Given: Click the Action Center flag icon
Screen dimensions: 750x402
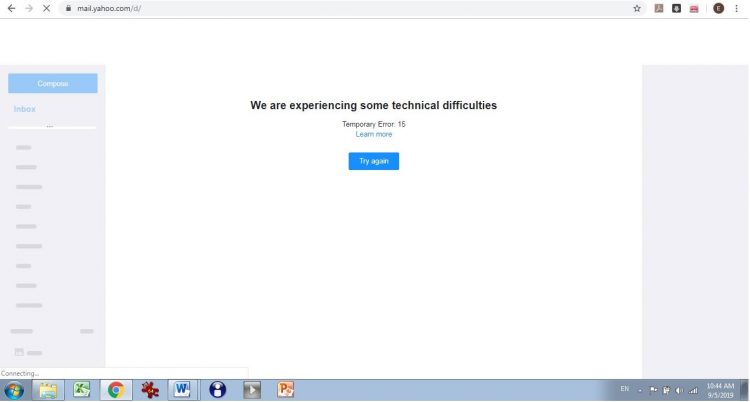Looking at the screenshot, I should point(653,390).
